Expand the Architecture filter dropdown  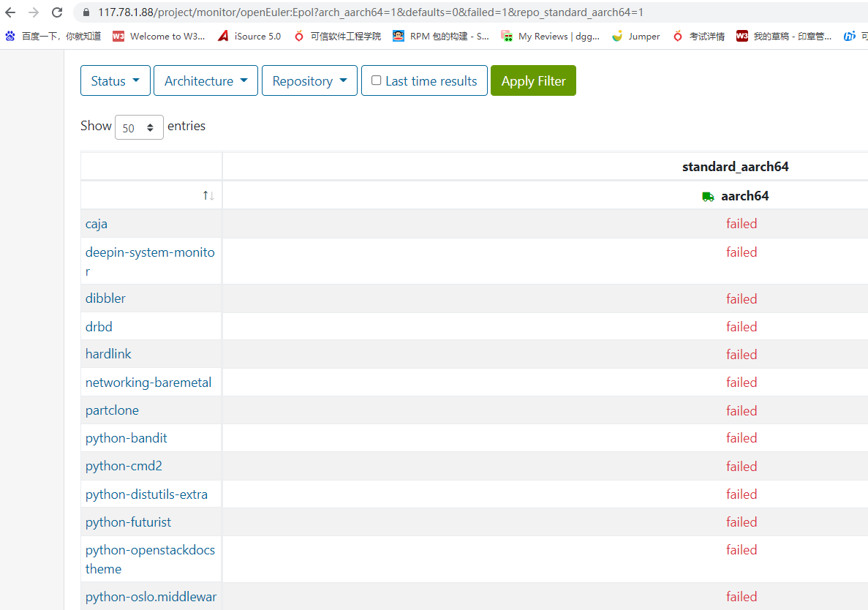click(x=205, y=80)
